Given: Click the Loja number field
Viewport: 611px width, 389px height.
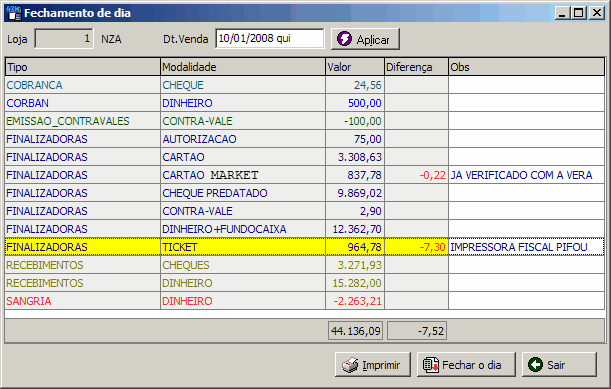Looking at the screenshot, I should pyautogui.click(x=64, y=39).
